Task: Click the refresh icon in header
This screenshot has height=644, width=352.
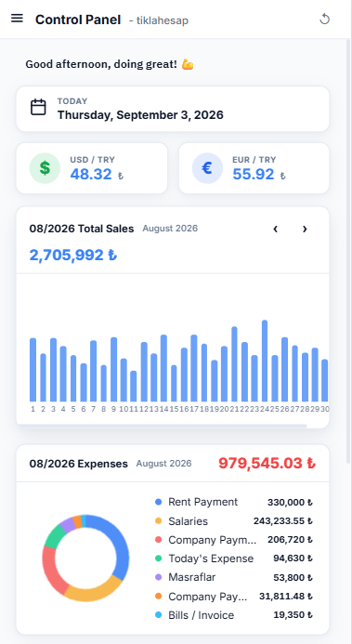Action: pyautogui.click(x=324, y=19)
